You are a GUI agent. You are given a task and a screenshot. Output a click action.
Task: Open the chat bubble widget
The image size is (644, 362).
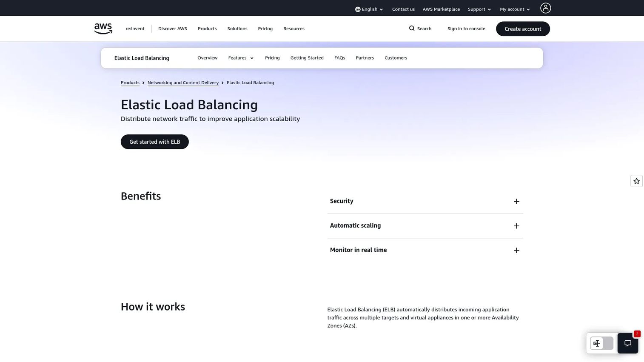628,343
